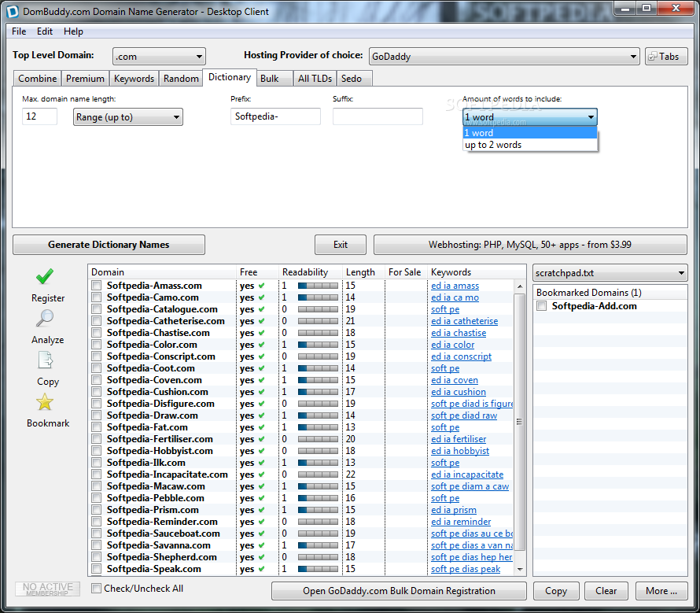Image resolution: width=700 pixels, height=613 pixels.
Task: Click the Clear button under bookmarks
Action: point(606,591)
